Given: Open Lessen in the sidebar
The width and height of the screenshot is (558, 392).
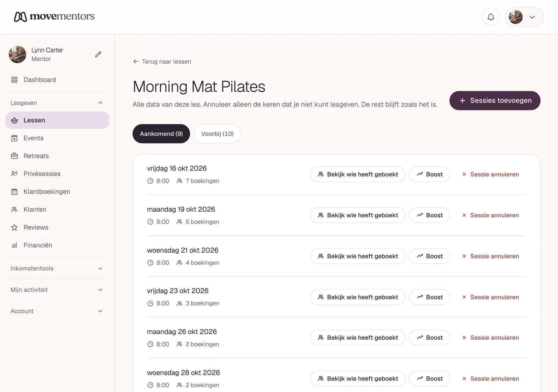Looking at the screenshot, I should coord(57,120).
